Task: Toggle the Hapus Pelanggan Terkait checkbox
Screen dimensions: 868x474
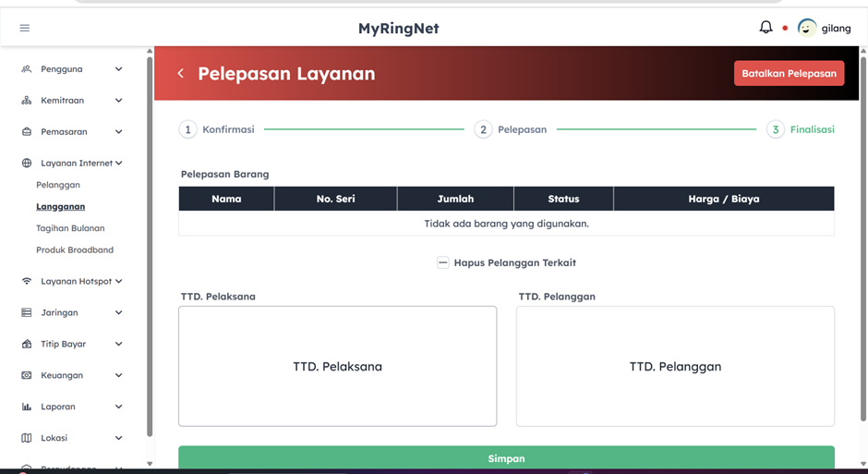Action: 443,263
